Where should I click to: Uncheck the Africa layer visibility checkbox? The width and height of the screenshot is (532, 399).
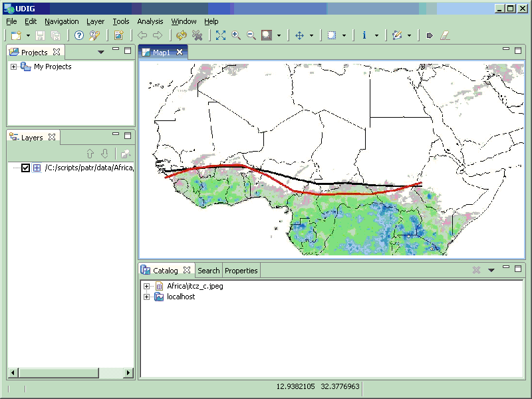pos(26,168)
